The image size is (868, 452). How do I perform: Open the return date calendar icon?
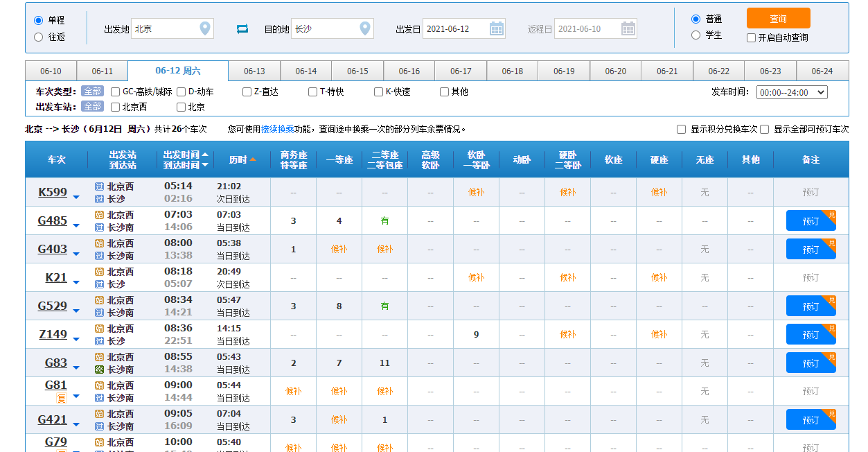coord(628,28)
